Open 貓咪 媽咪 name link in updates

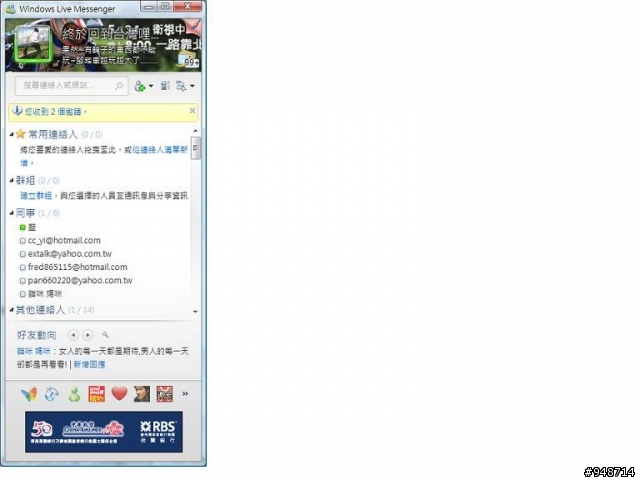33,351
